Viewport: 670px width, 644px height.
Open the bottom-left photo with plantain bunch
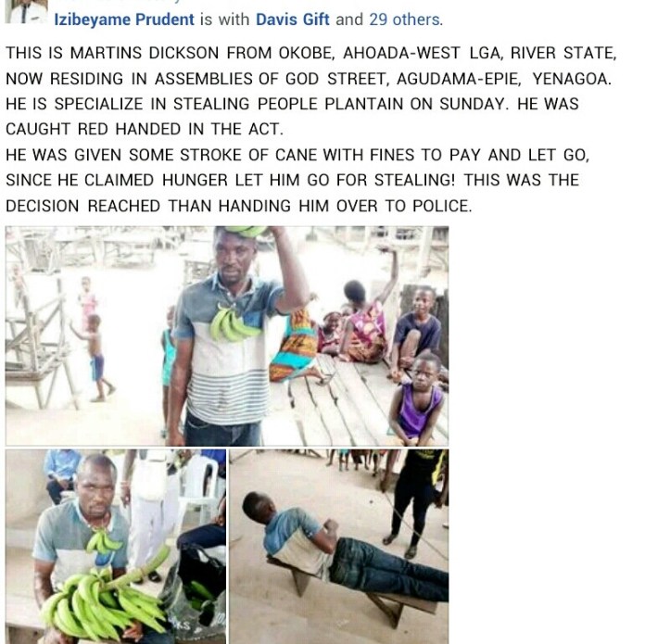[x=116, y=546]
